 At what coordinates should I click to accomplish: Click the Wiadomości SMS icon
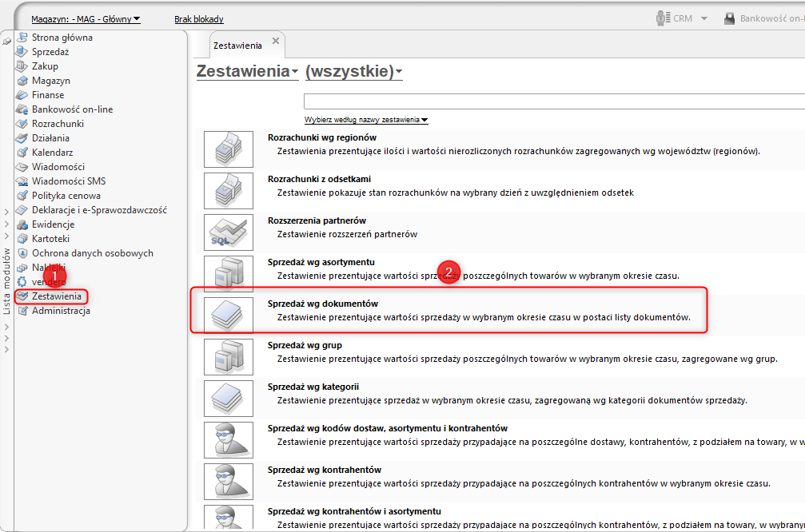pos(22,181)
